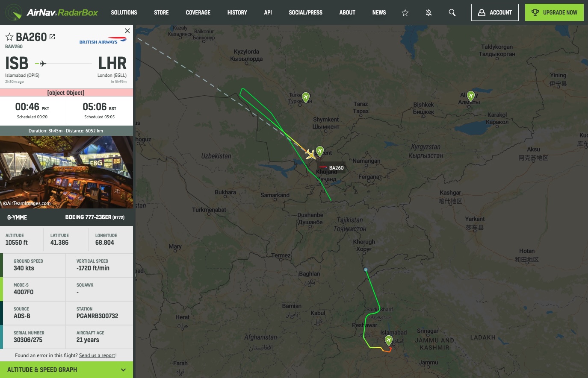The width and height of the screenshot is (588, 378).
Task: Click the ISB origin airport code
Action: 17,63
